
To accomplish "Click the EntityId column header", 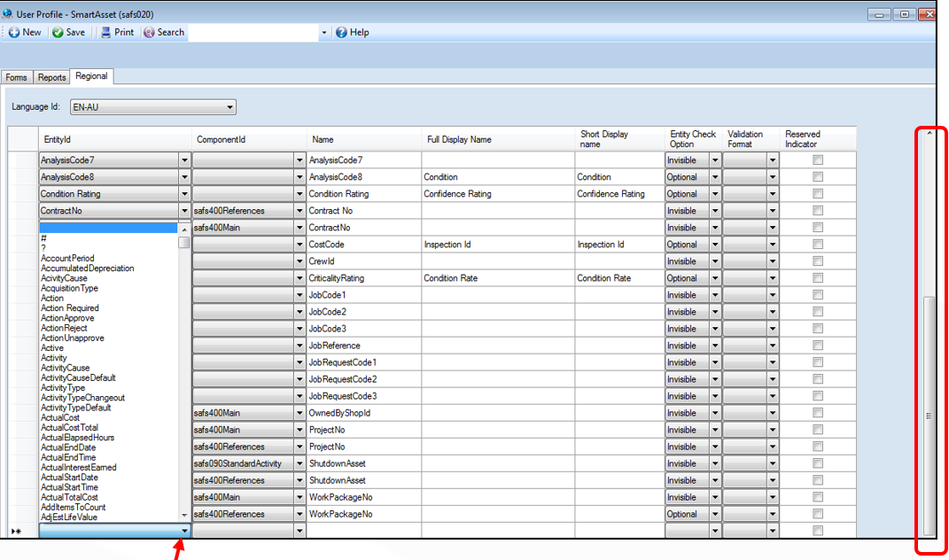I will (115, 139).
